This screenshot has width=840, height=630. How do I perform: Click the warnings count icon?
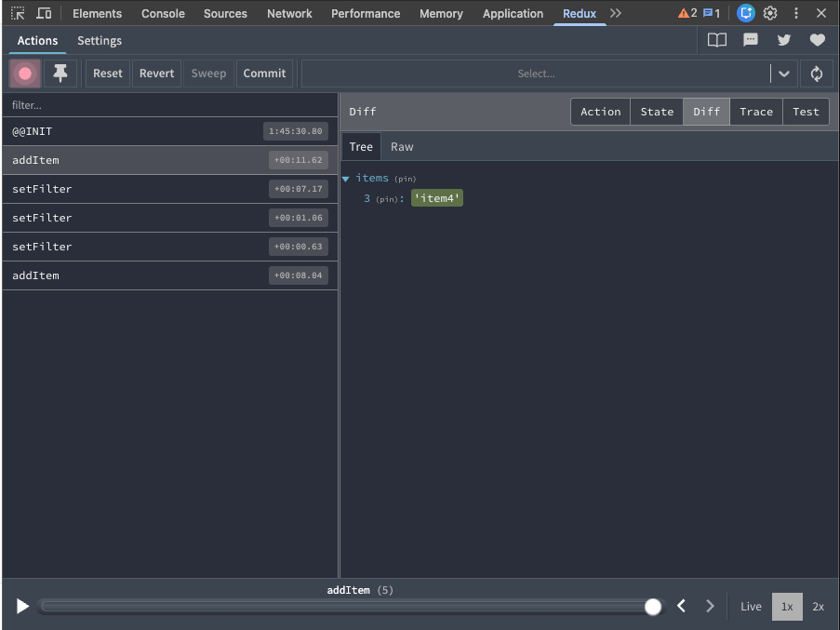(x=687, y=13)
